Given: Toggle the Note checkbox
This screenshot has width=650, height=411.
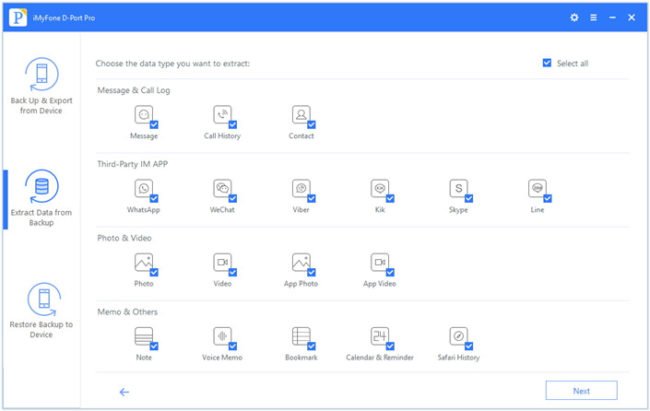Looking at the screenshot, I should 154,346.
